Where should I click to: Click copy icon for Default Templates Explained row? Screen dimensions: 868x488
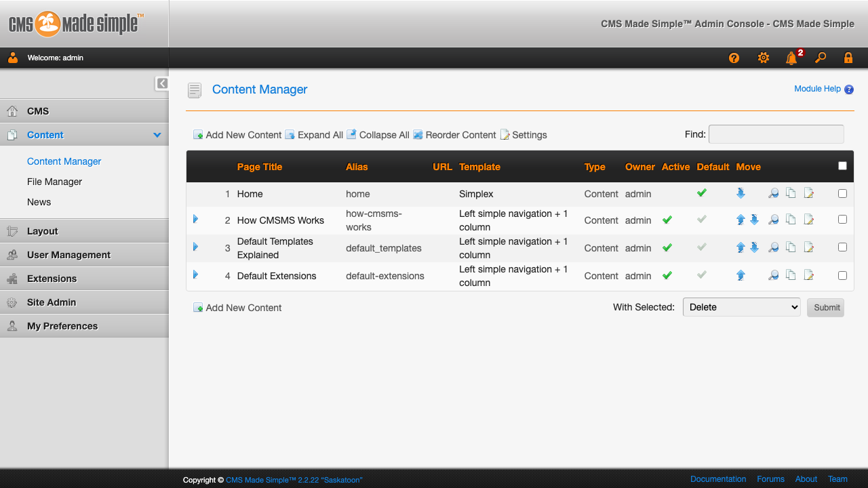pyautogui.click(x=791, y=248)
